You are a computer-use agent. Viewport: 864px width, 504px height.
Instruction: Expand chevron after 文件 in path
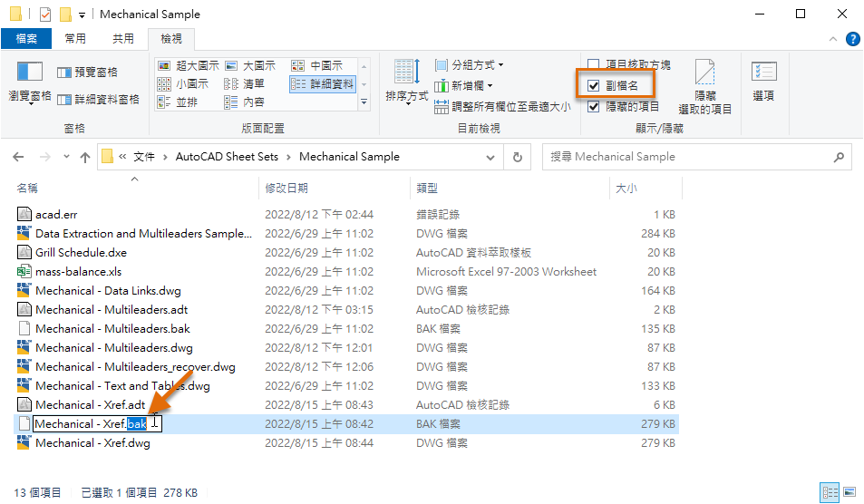pos(165,157)
